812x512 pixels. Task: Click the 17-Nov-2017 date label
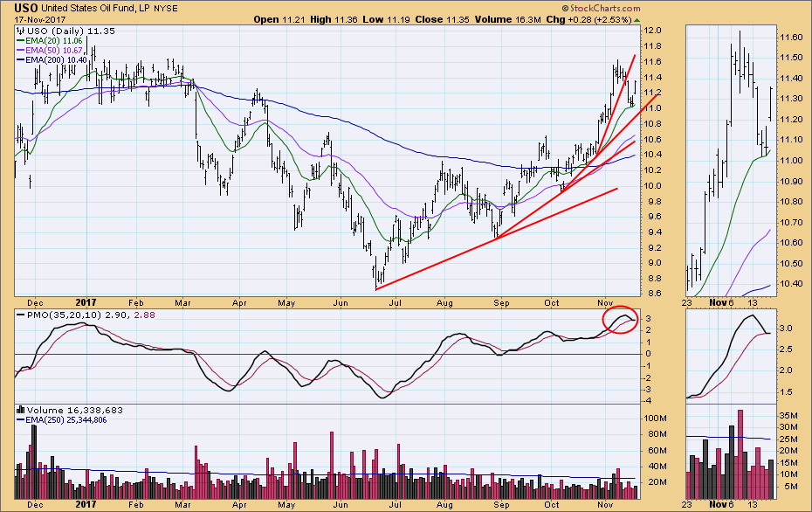click(40, 20)
